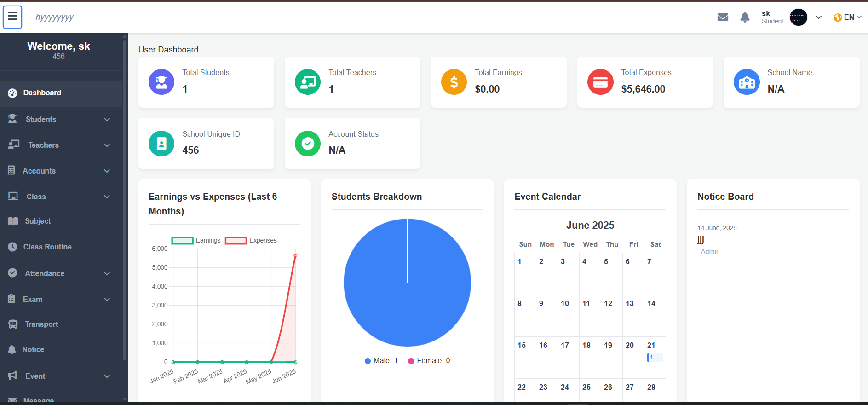Click the School Unique ID value 456
This screenshot has height=405, width=868.
(x=190, y=150)
